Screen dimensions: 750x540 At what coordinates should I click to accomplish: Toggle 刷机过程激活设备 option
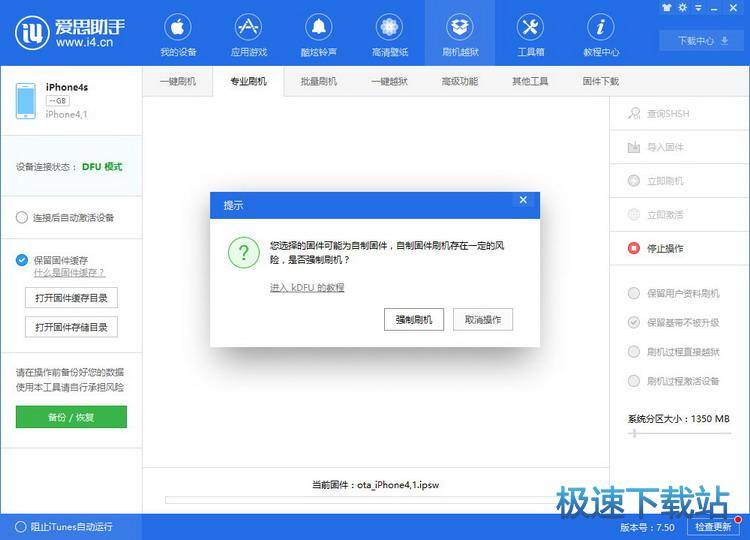pos(634,381)
